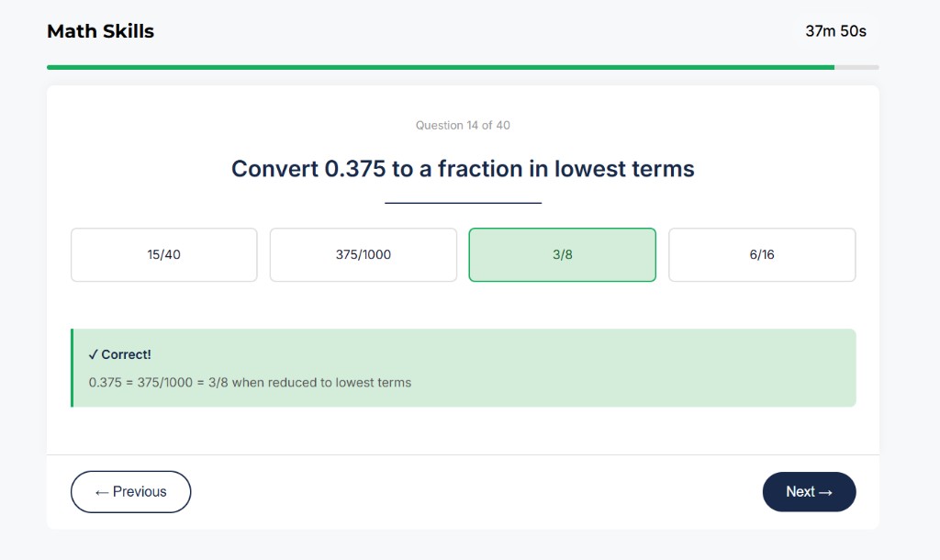This screenshot has width=940, height=560.
Task: Click the Previous button
Action: (x=130, y=491)
